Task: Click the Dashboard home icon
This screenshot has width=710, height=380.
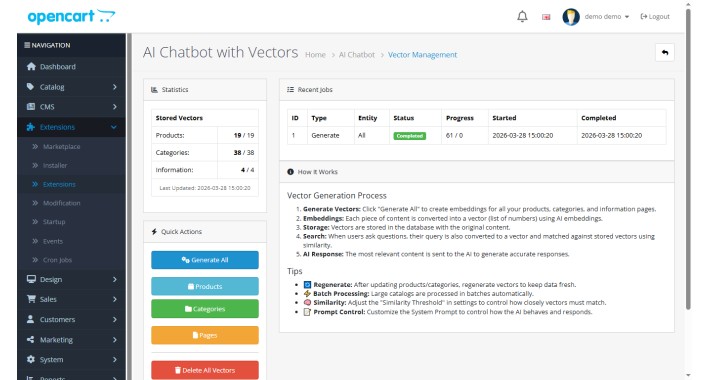Action: coord(31,67)
